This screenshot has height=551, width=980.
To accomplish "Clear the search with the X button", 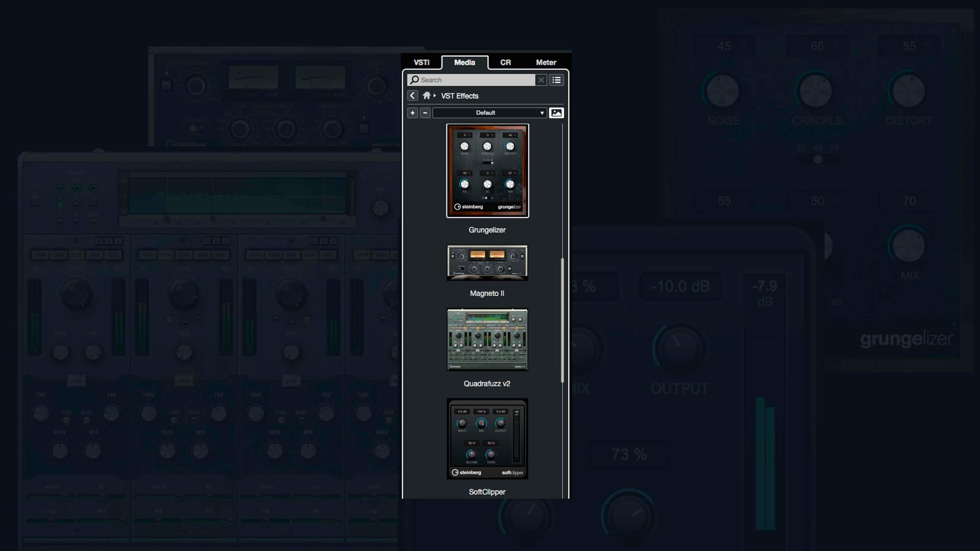I will 541,80.
